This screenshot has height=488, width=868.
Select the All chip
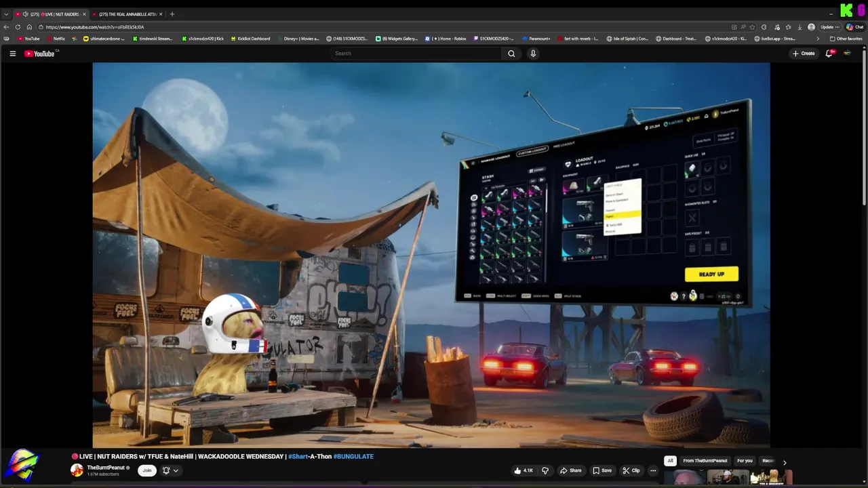pyautogui.click(x=670, y=461)
